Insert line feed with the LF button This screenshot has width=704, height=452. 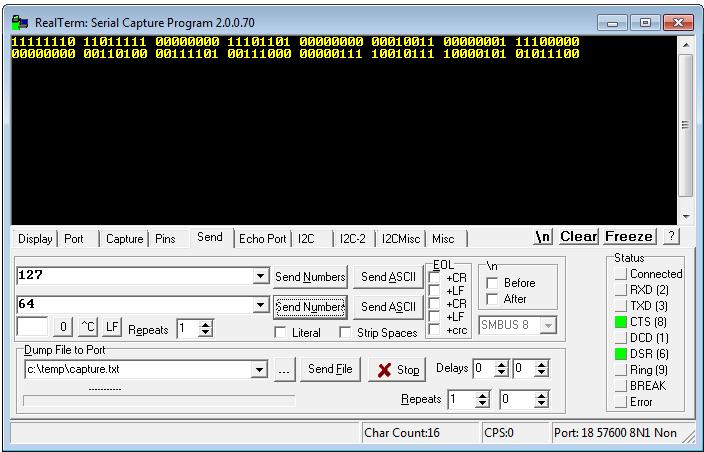112,327
